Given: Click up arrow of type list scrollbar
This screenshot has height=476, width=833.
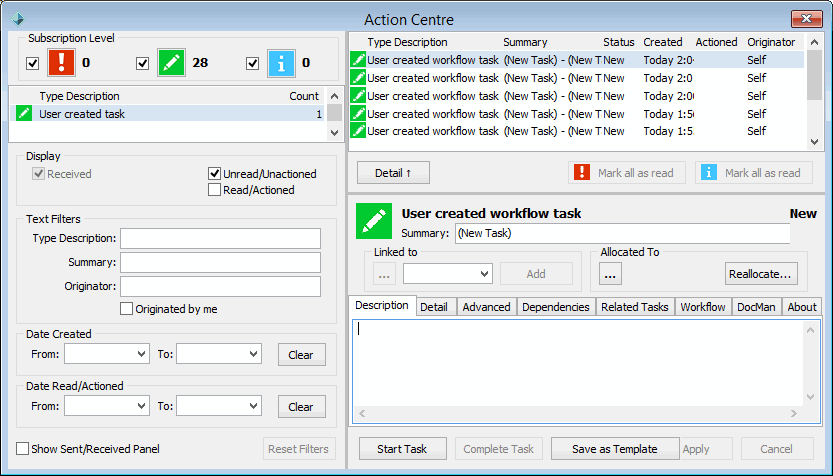Looking at the screenshot, I should click(x=334, y=96).
